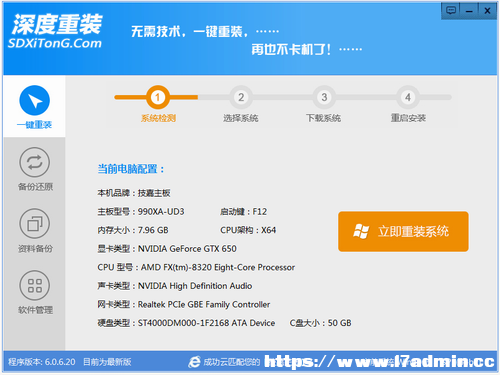Click the feedback message icon in title bar
Image resolution: width=500 pixels, height=375 pixels.
click(x=451, y=11)
